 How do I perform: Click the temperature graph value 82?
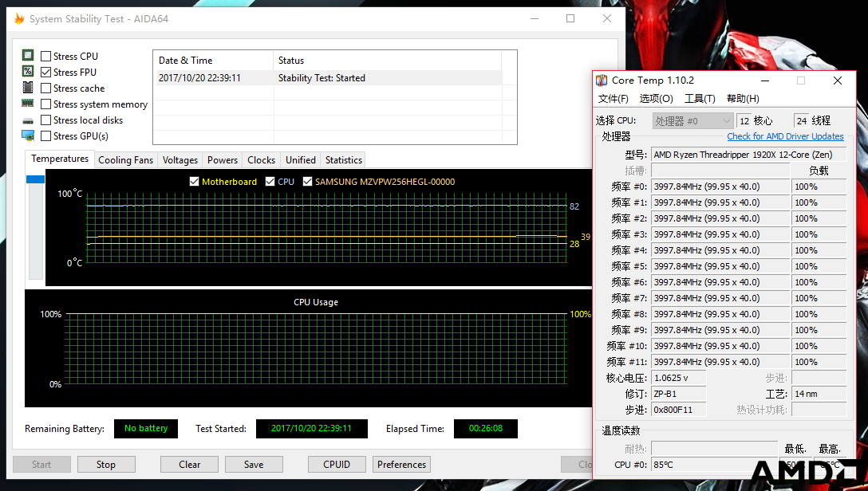click(x=574, y=206)
